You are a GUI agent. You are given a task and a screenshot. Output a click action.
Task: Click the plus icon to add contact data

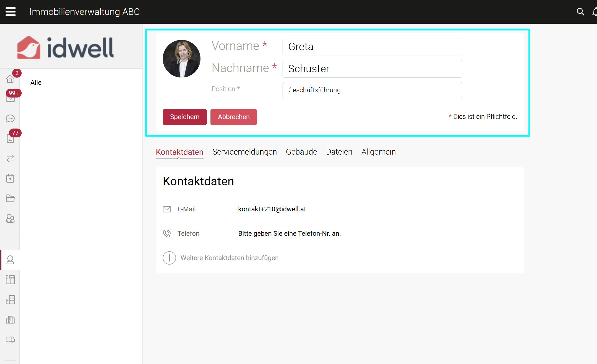pos(169,258)
